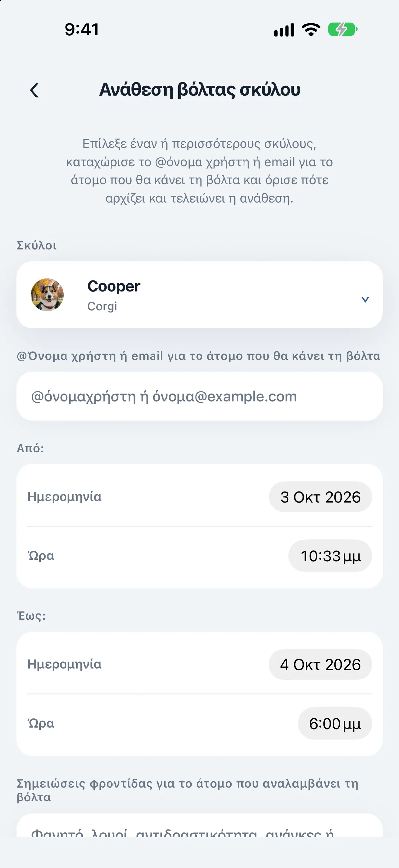The image size is (399, 868).
Task: Tap the Ανάθεση βόλτας σκύλου page title
Action: coord(200,90)
